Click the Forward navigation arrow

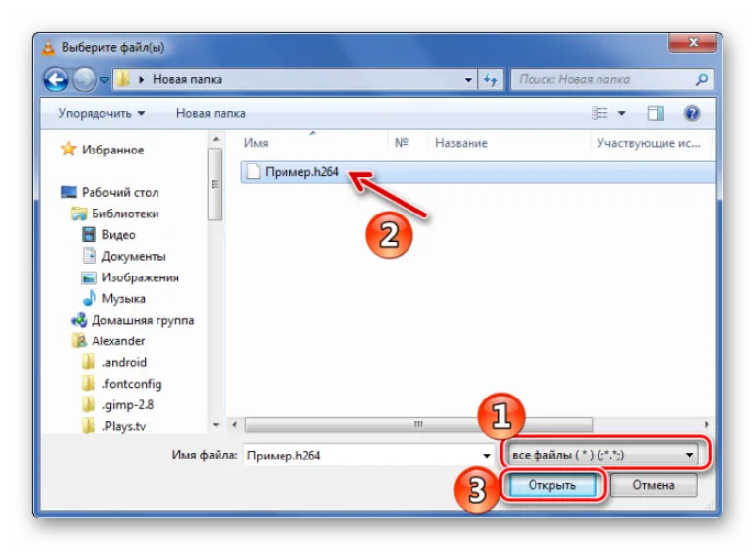85,79
